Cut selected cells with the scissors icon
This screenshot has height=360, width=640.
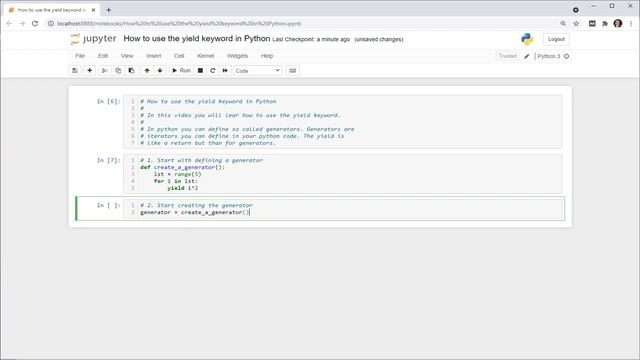click(x=104, y=71)
